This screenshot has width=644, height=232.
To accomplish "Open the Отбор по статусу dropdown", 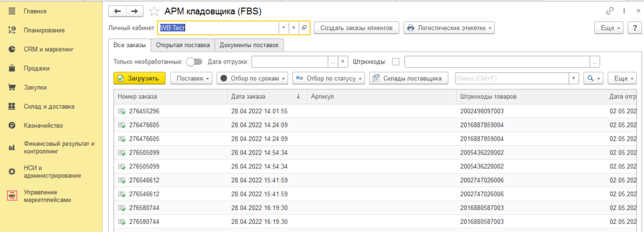I will (328, 78).
